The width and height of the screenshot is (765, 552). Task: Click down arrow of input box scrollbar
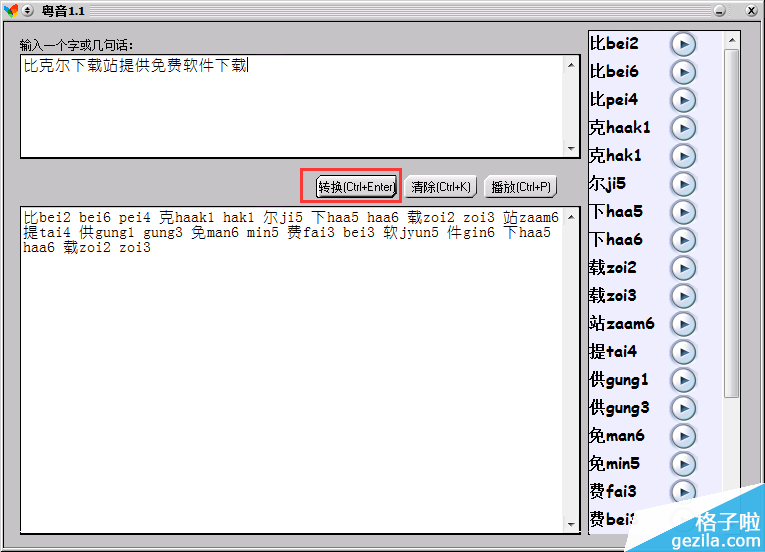(x=572, y=149)
